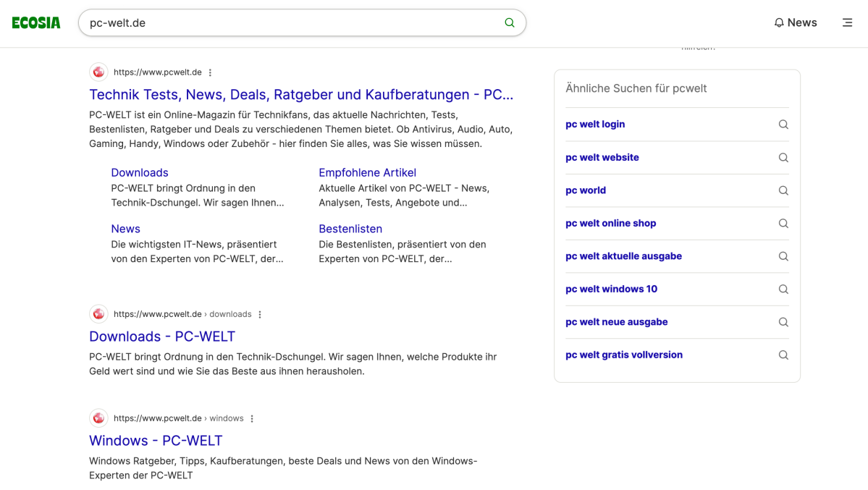Open the Bestenlisten sitelink
Viewport: 868px width, 490px height.
tap(350, 229)
